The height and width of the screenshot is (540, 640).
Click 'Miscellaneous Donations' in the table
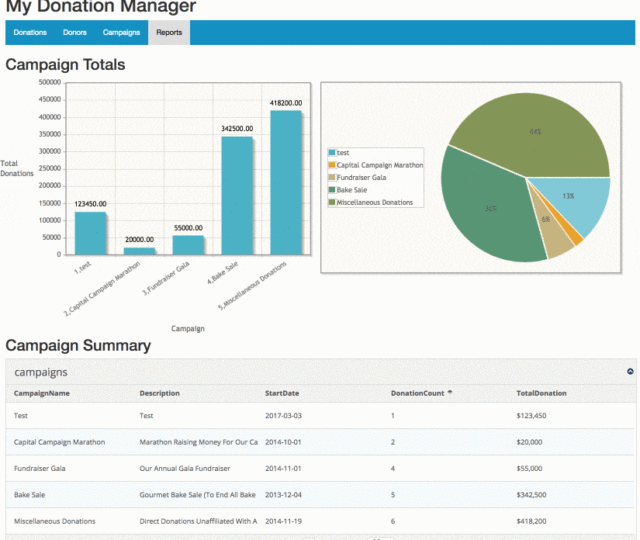[55, 521]
